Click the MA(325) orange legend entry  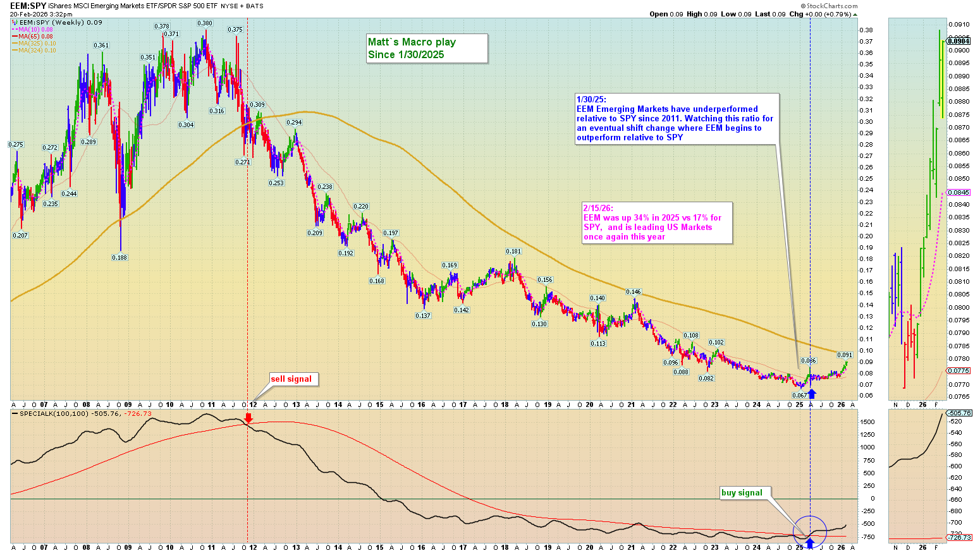pos(37,44)
